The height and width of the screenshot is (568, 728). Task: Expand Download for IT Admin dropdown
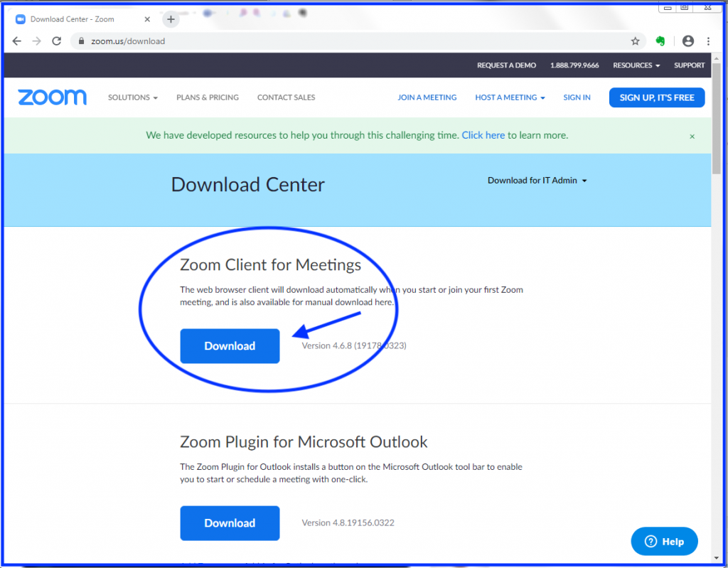[537, 180]
